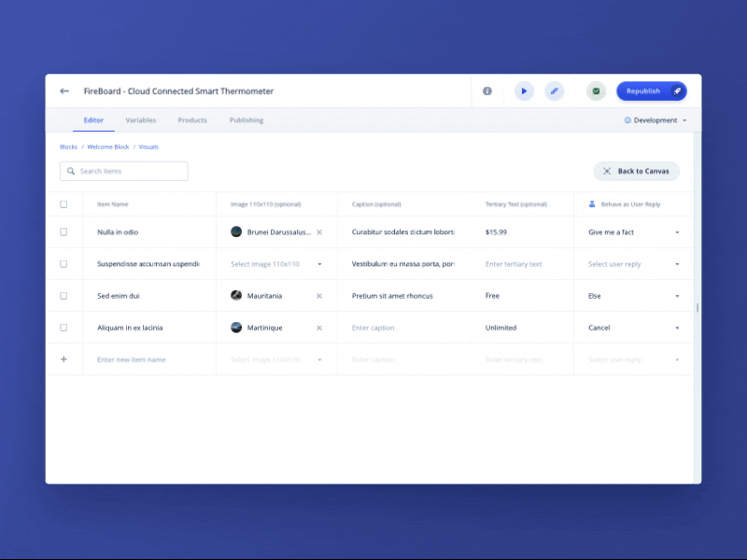
Task: Click the Item Name column header
Action: (x=112, y=204)
